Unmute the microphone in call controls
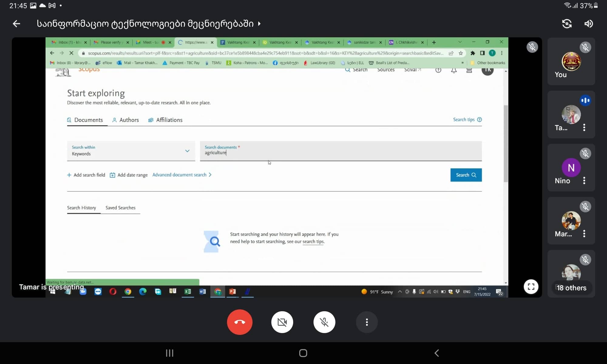The height and width of the screenshot is (364, 607). pyautogui.click(x=324, y=322)
